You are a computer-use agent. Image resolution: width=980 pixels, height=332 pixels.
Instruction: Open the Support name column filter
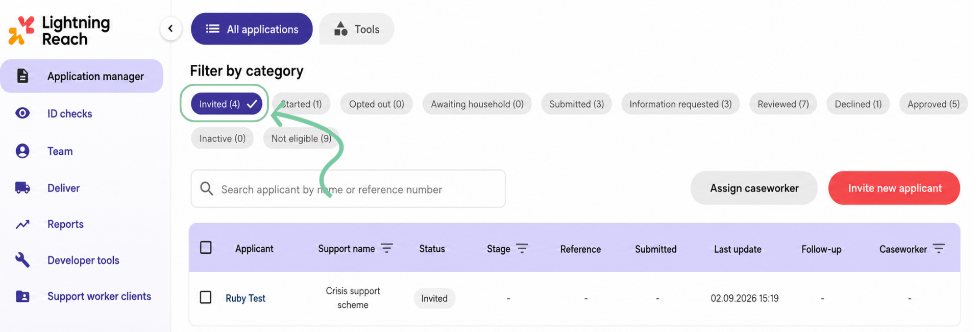(387, 248)
